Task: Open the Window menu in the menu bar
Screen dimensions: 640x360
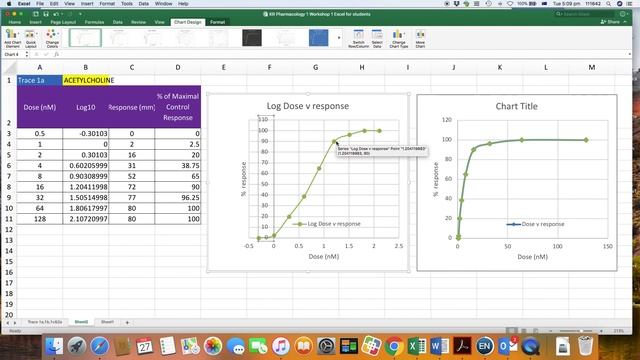Action: tap(163, 3)
